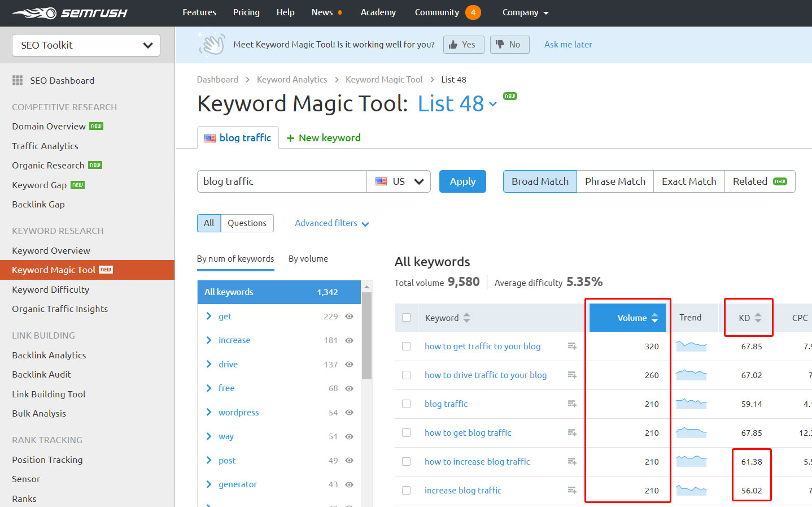Check the select-all keywords checkbox

coord(406,318)
